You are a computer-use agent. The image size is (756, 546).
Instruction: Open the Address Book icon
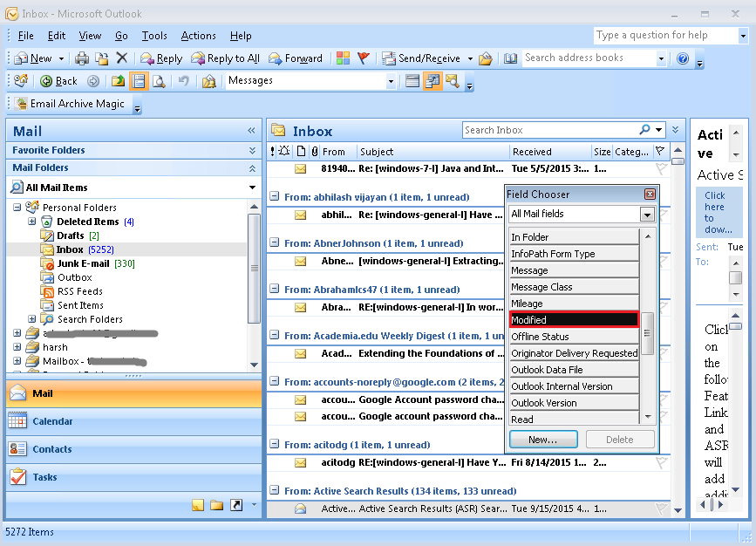click(x=511, y=58)
